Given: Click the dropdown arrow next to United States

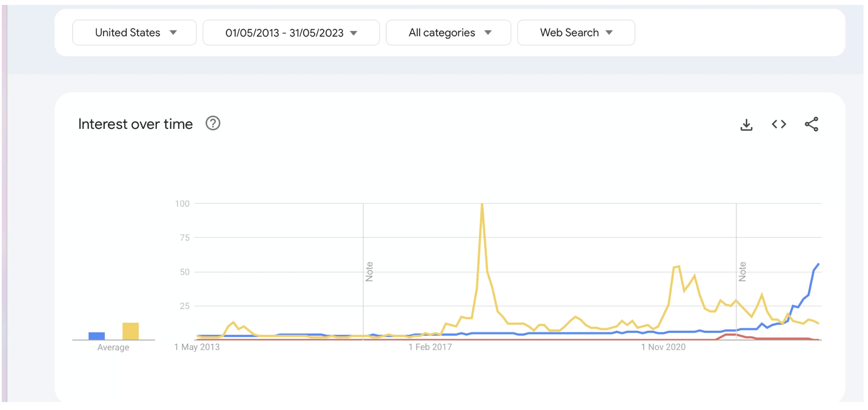Looking at the screenshot, I should click(x=173, y=33).
